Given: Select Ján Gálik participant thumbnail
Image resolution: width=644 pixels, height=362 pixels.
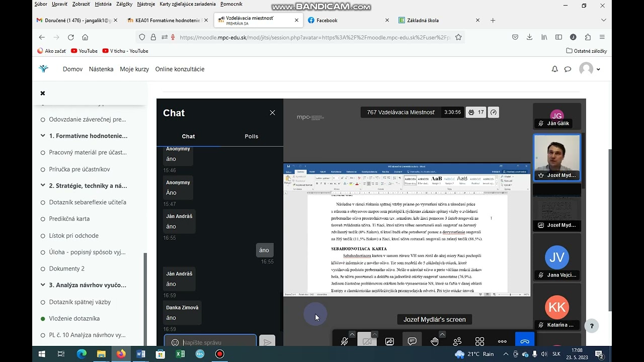Looking at the screenshot, I should coord(557,117).
